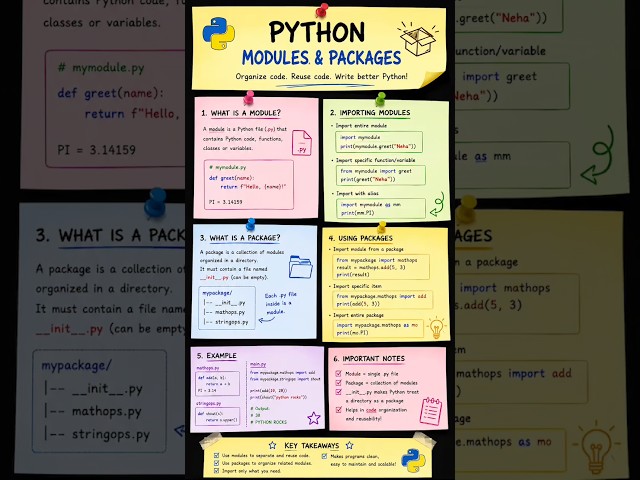Click the Python logo in the Key Takeaways banner
This screenshot has width=640, height=480.
pos(413,460)
